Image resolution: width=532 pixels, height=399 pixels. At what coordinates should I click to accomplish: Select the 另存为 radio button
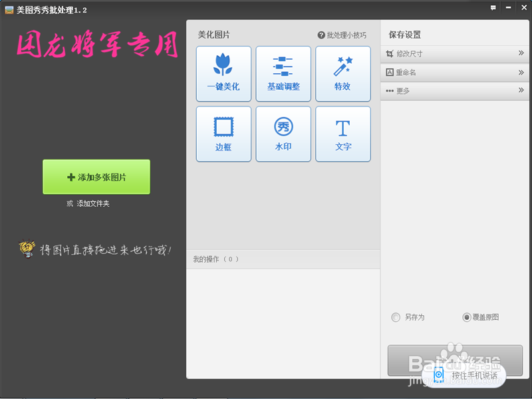pos(396,317)
